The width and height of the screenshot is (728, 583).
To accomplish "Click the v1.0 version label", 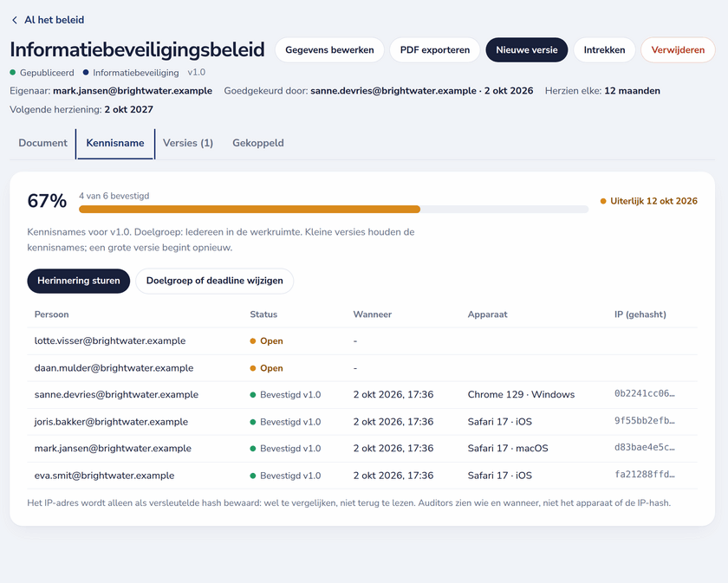I will point(197,73).
